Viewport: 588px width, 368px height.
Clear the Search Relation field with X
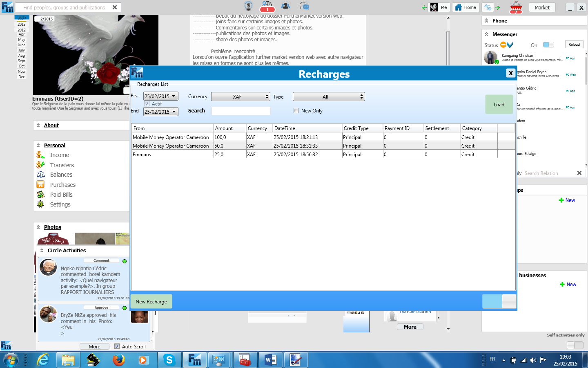tap(579, 173)
